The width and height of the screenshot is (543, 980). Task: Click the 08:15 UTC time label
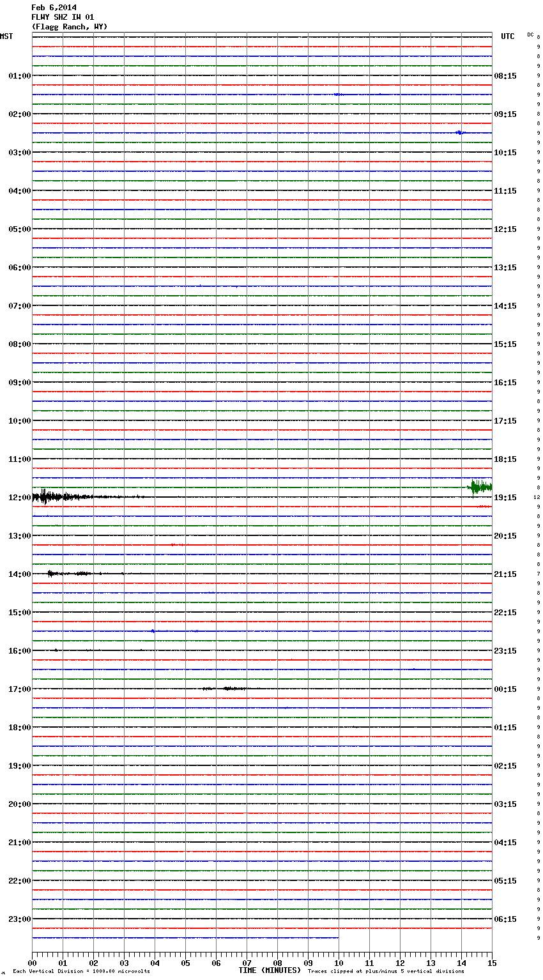[505, 76]
